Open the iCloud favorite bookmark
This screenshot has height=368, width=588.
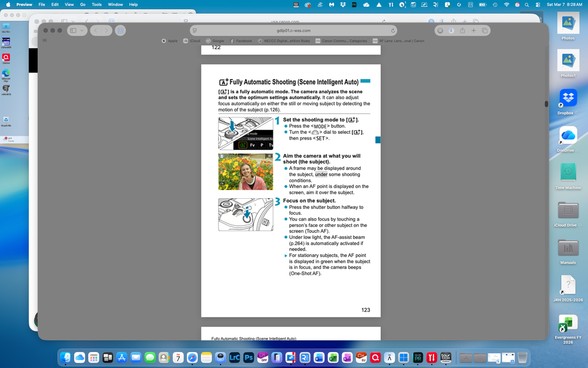click(191, 41)
